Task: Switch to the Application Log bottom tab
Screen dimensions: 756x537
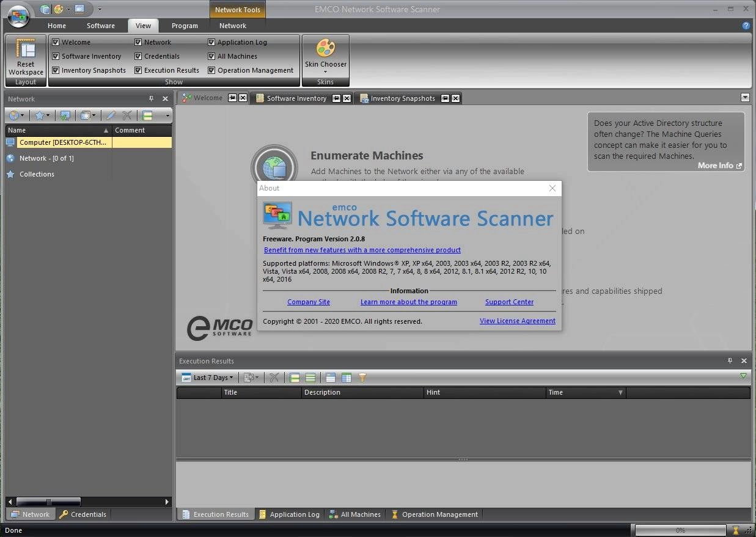Action: 288,514
